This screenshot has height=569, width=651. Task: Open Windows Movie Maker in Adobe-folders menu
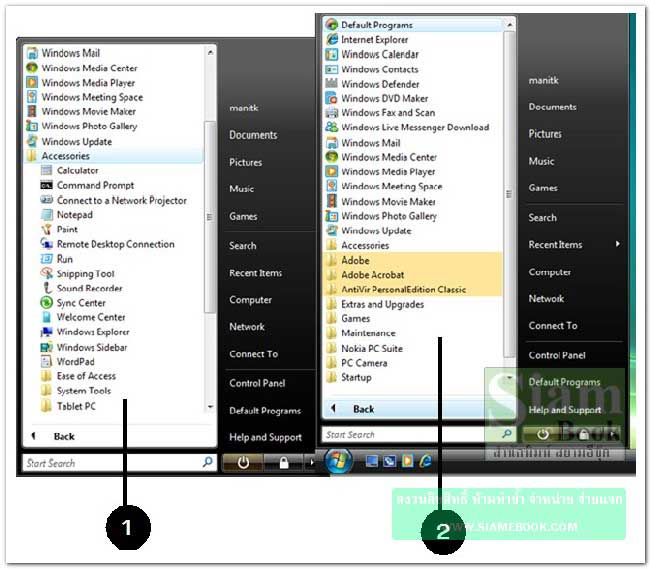(x=381, y=201)
